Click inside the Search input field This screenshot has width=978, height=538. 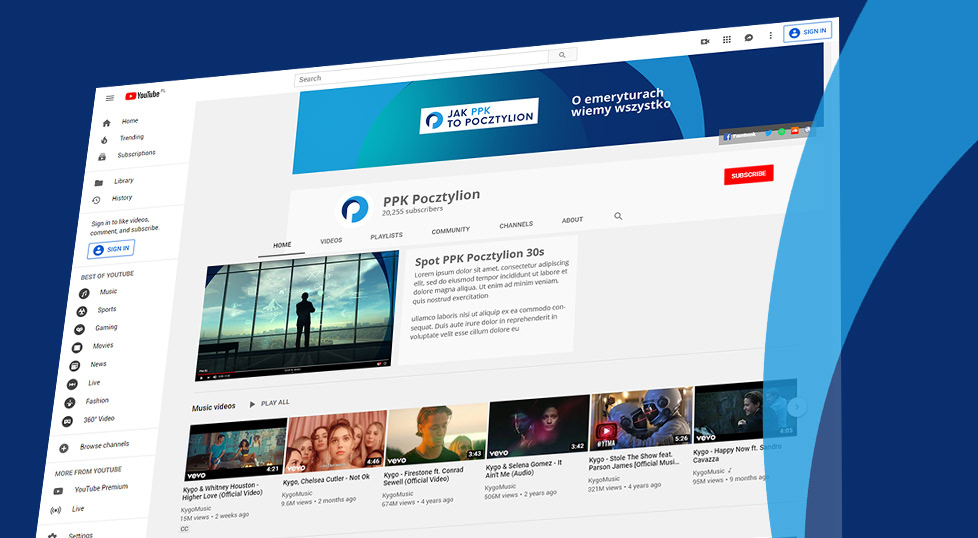(x=422, y=68)
